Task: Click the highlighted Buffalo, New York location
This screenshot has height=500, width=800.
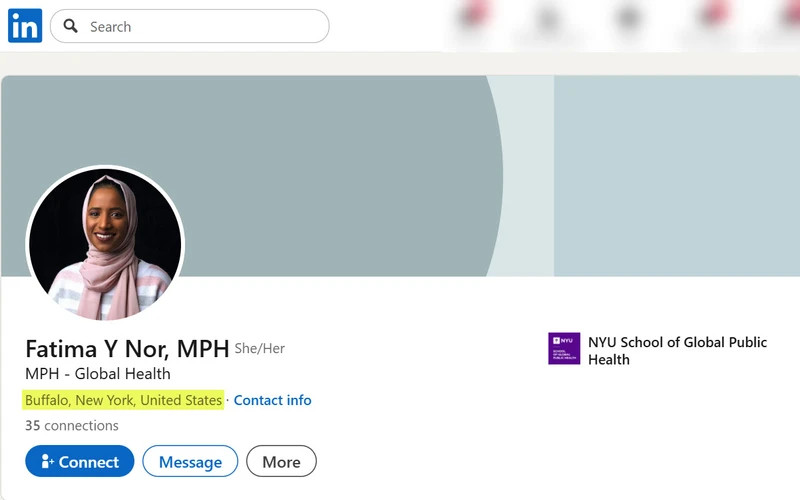Action: coord(123,400)
